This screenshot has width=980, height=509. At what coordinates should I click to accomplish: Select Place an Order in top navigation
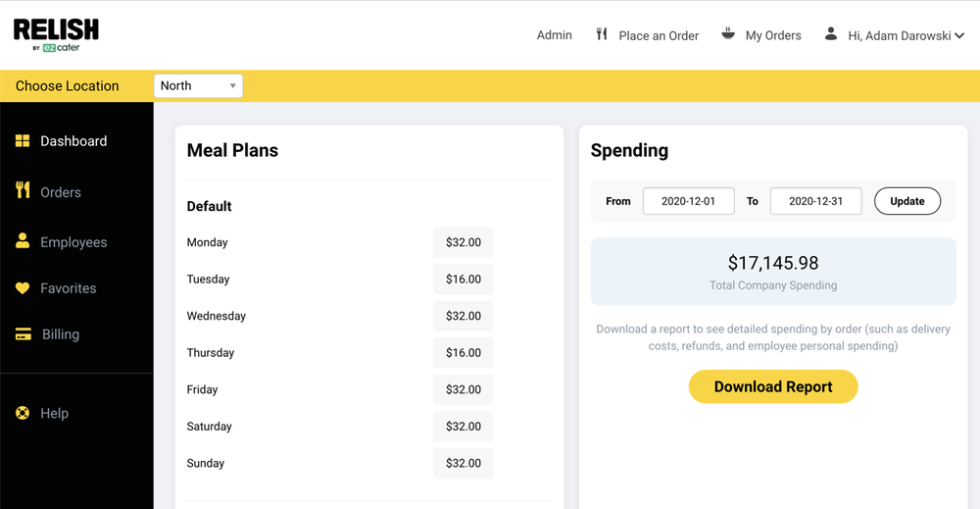[x=659, y=35]
